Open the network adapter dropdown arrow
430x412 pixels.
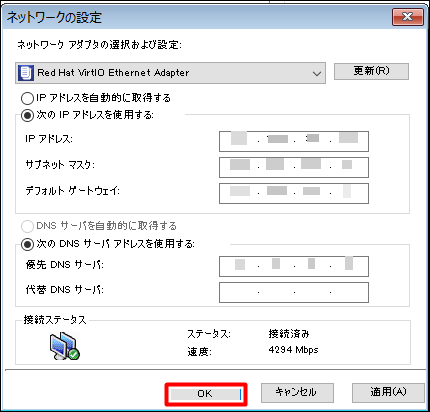(x=317, y=73)
